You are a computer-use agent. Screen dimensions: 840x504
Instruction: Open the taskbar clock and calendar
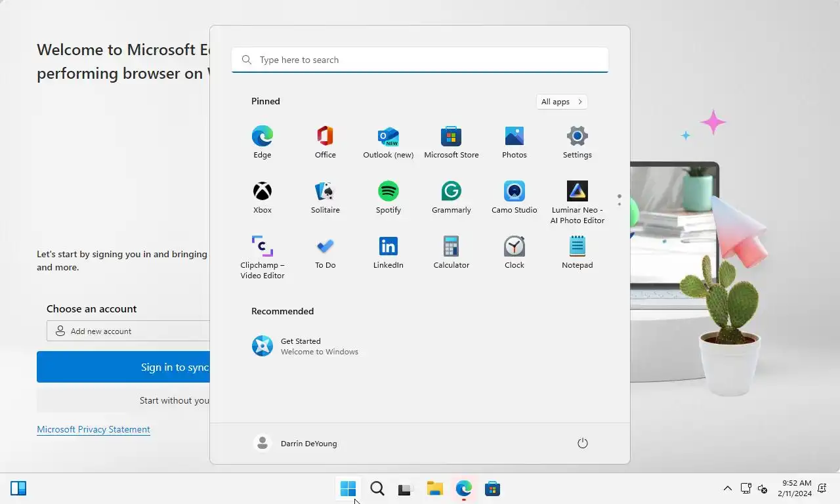(x=795, y=488)
